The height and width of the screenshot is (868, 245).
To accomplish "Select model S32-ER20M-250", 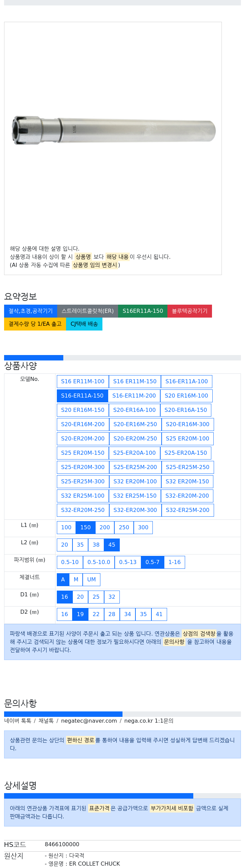I will click(83, 510).
